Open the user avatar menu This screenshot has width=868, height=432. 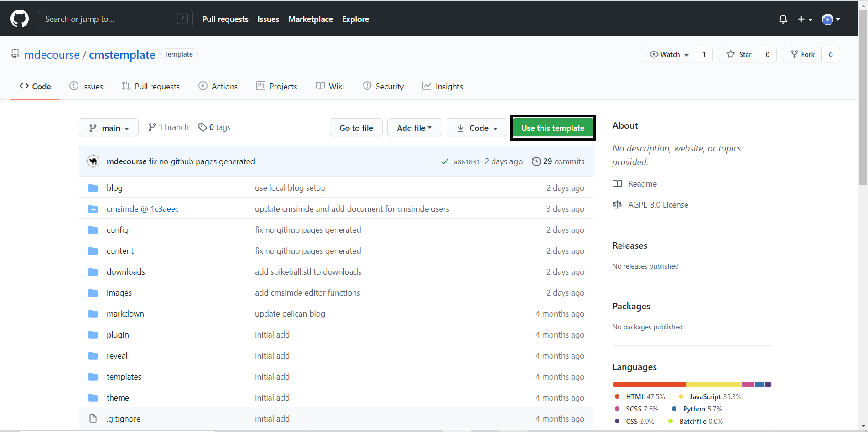pos(831,19)
